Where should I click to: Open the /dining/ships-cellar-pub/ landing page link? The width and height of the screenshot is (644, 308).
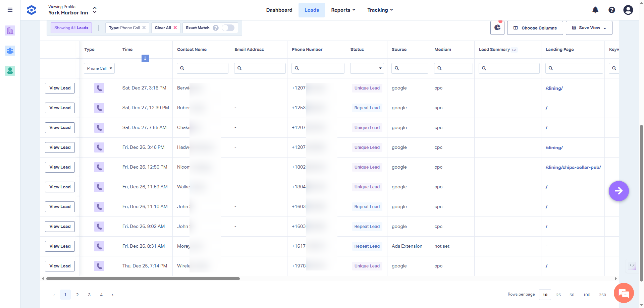573,167
